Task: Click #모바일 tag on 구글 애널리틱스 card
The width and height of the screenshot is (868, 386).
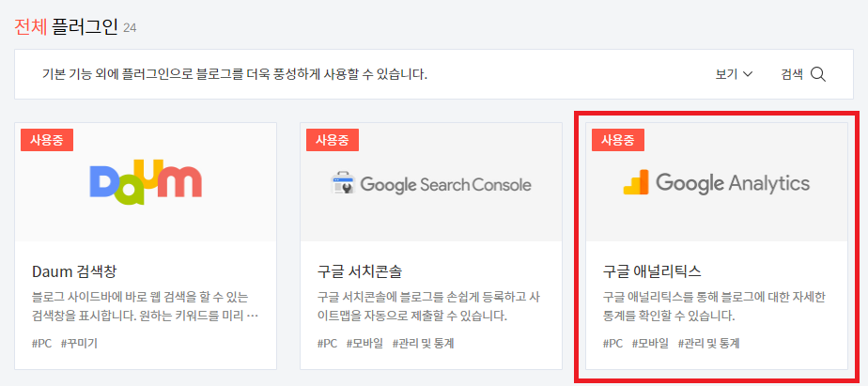Action: [650, 344]
